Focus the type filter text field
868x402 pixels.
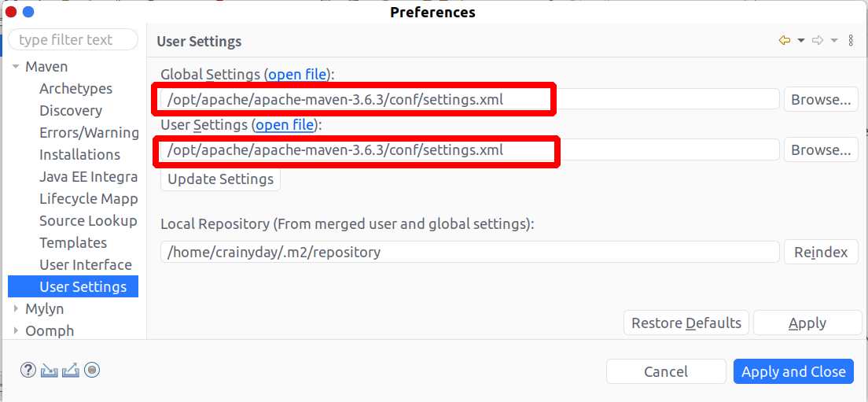[x=72, y=40]
